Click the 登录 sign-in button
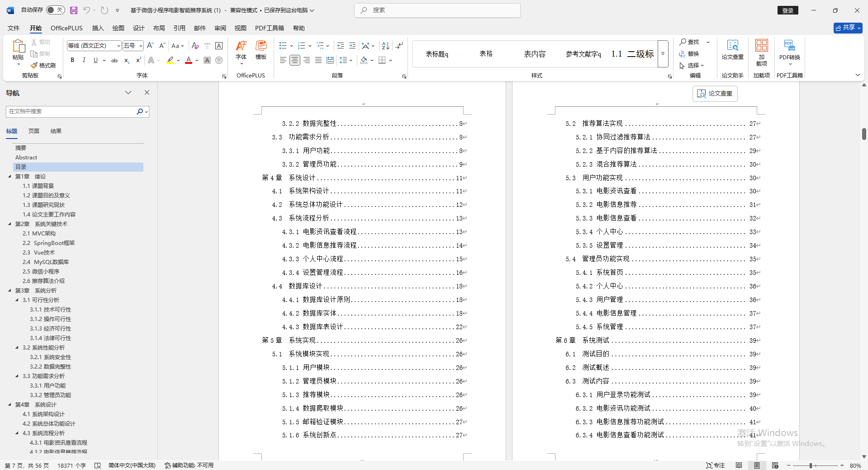868x470 pixels. click(787, 10)
